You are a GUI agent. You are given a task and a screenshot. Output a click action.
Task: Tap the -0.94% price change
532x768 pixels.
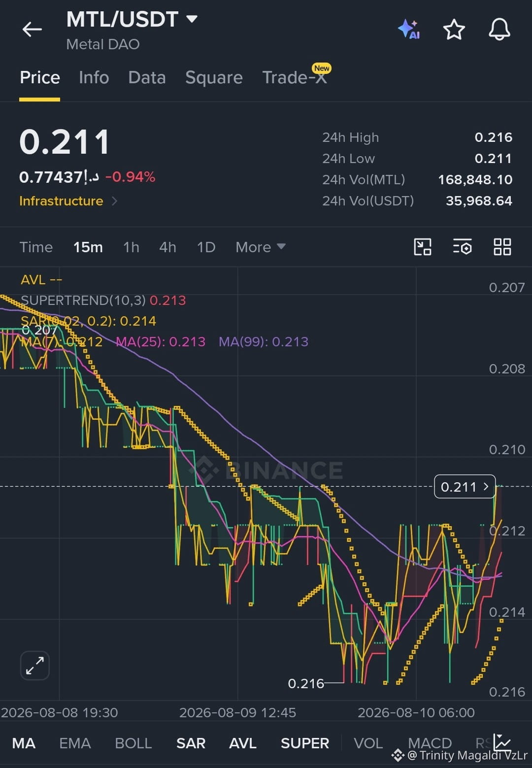tap(131, 177)
